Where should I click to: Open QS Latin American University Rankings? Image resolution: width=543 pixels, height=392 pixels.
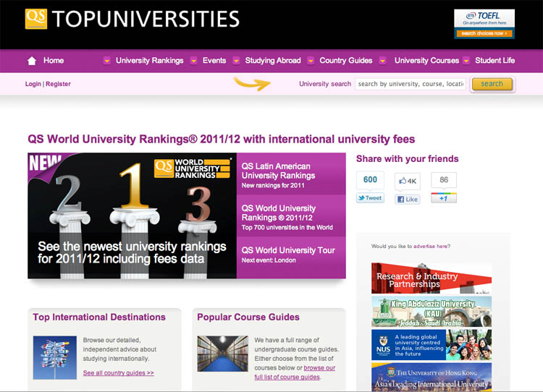click(x=291, y=174)
